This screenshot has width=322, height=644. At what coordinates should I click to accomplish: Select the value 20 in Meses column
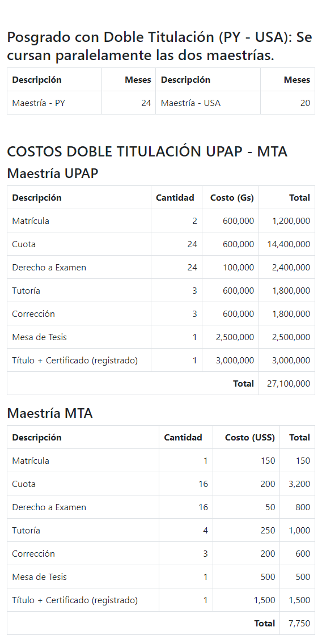305,103
